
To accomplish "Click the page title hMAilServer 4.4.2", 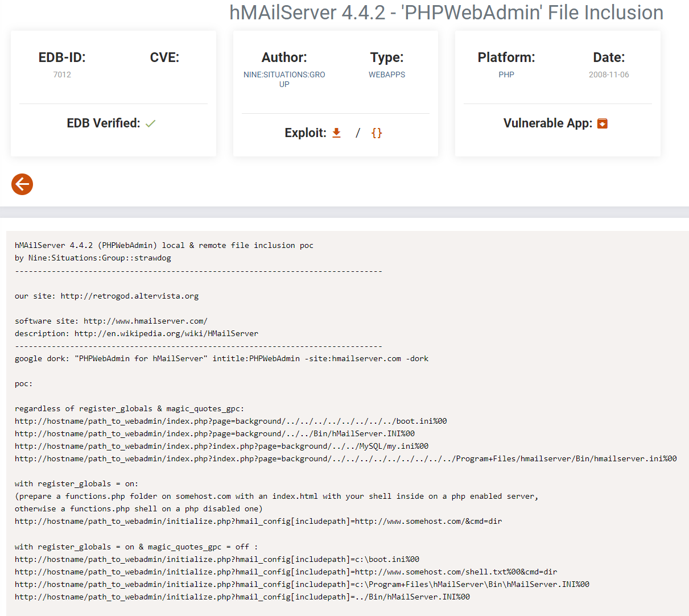I will [x=447, y=13].
